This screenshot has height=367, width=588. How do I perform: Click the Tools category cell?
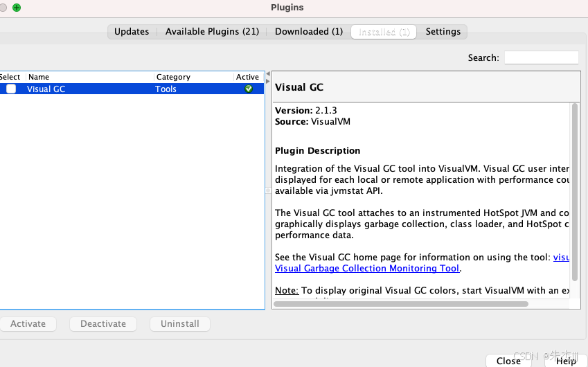point(166,89)
